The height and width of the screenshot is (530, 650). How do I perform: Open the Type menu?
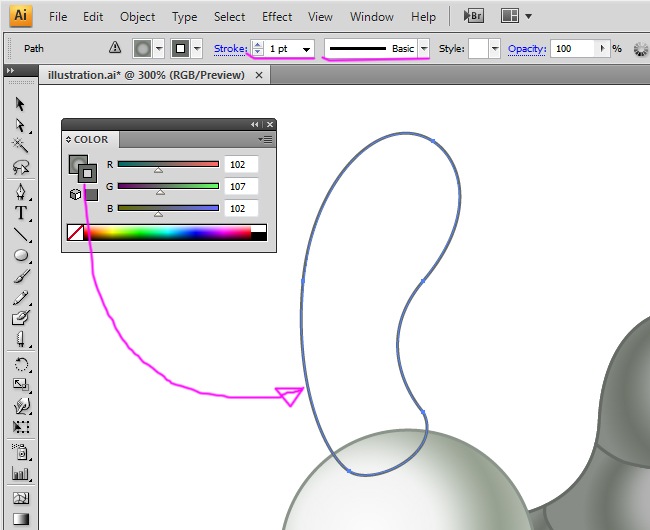[184, 17]
